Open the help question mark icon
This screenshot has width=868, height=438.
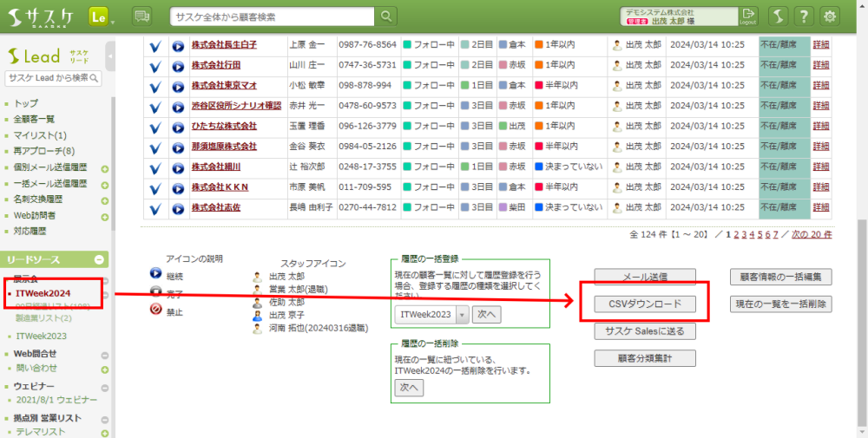click(804, 16)
